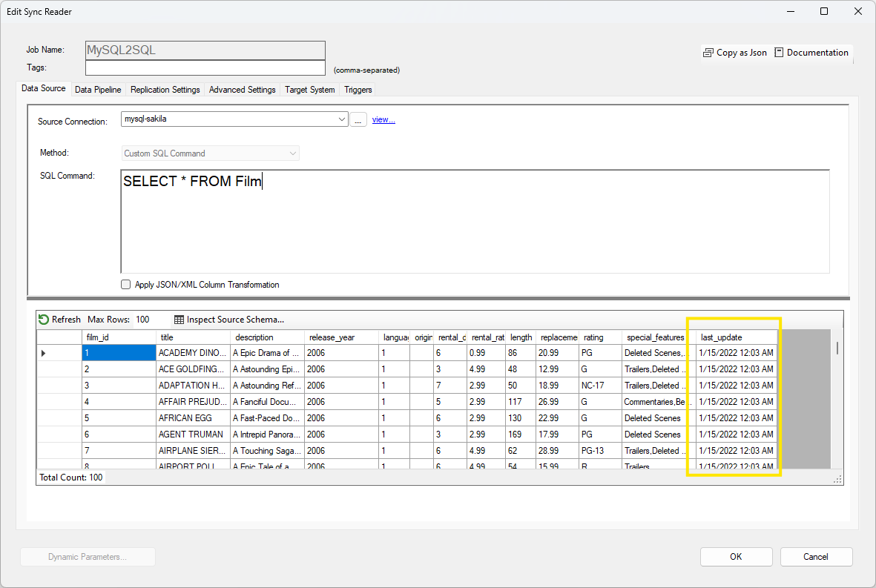The height and width of the screenshot is (588, 876).
Task: Click into the Job Name field
Action: point(205,50)
